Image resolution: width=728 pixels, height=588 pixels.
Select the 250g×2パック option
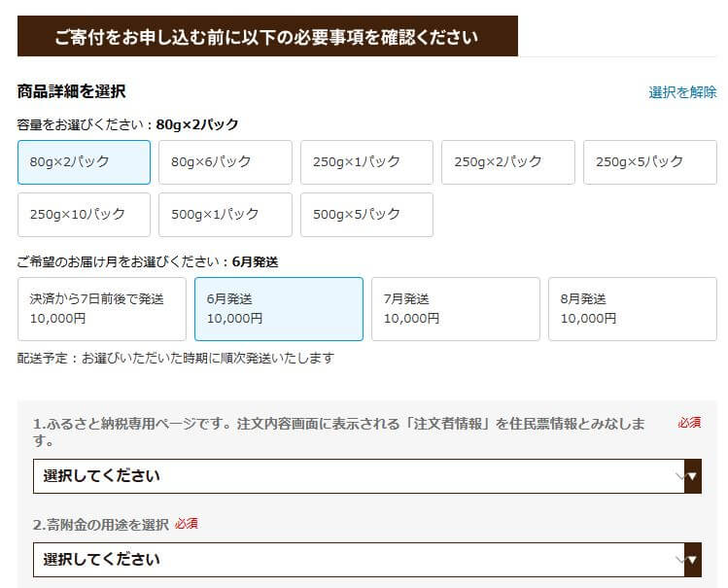(x=508, y=162)
